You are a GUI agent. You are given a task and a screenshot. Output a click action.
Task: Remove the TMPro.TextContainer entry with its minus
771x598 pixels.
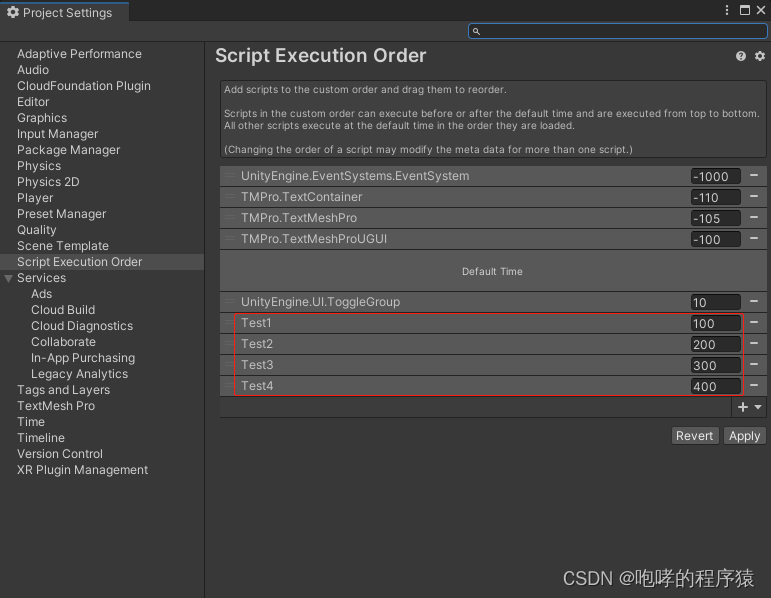[x=754, y=197]
